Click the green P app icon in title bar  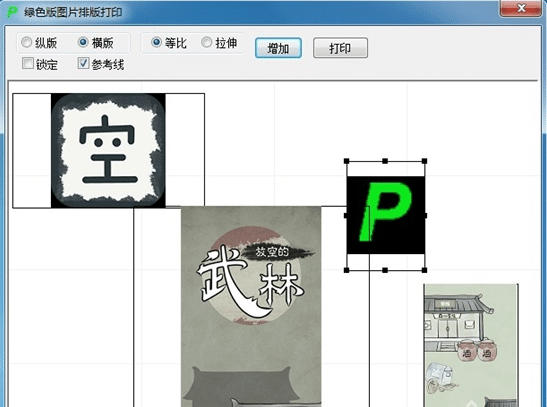(x=12, y=12)
